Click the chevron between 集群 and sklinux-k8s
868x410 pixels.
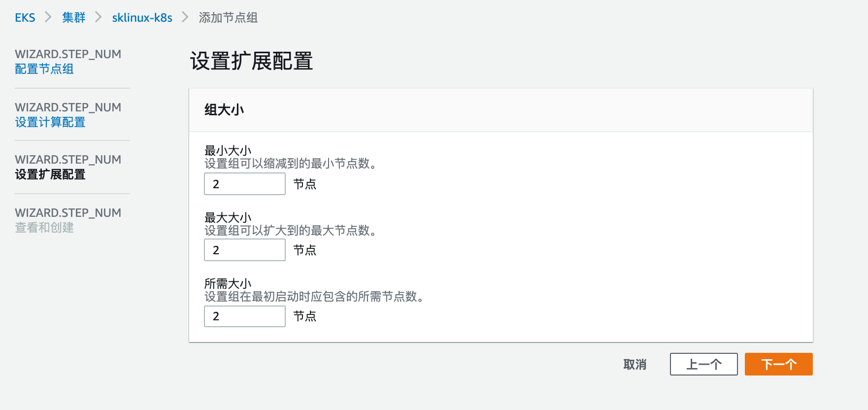click(x=99, y=17)
